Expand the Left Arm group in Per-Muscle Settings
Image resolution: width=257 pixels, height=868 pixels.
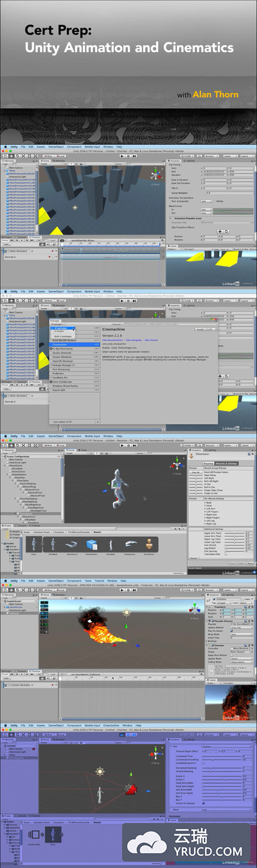tap(205, 508)
